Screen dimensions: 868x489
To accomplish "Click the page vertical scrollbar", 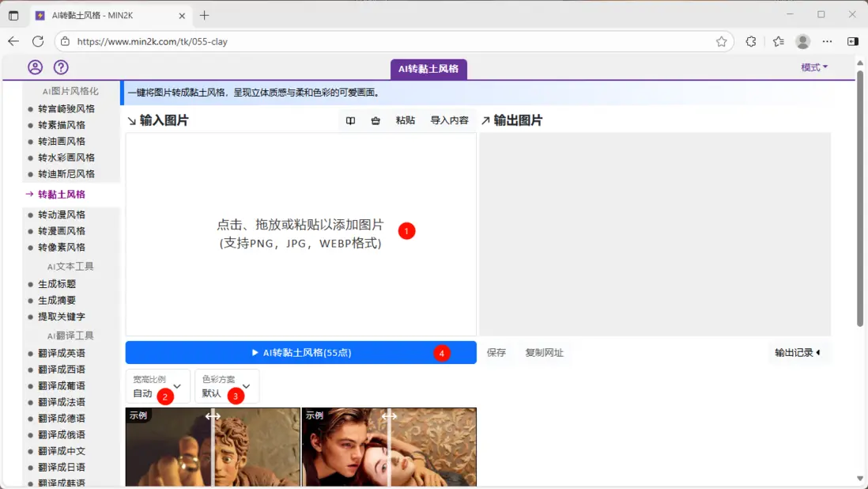I will (859, 198).
